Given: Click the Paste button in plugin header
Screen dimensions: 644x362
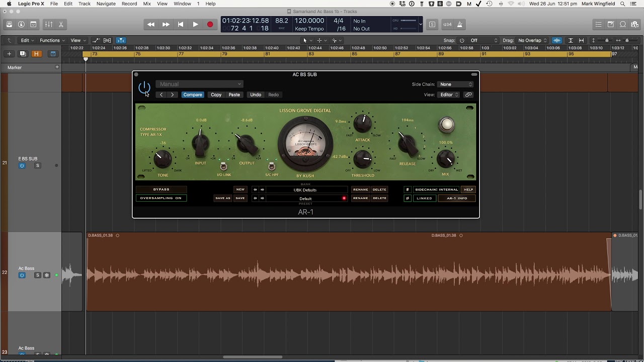Looking at the screenshot, I should point(234,95).
